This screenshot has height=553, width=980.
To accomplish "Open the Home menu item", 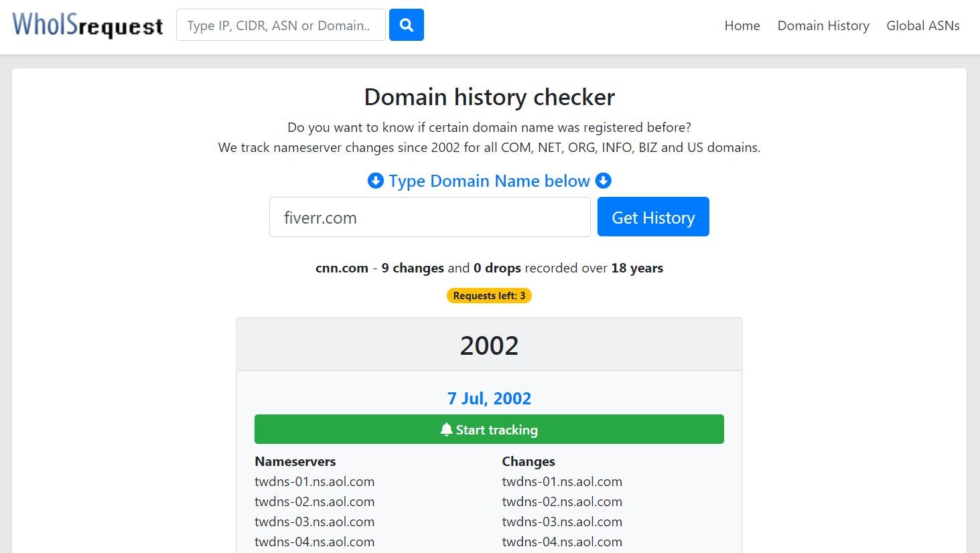I will coord(742,25).
